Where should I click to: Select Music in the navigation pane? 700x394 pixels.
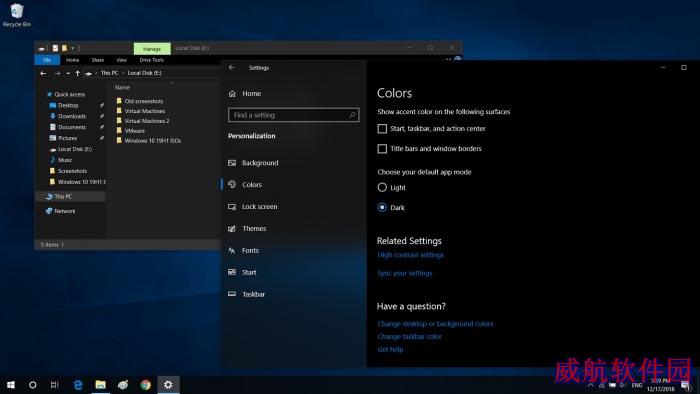pyautogui.click(x=65, y=160)
